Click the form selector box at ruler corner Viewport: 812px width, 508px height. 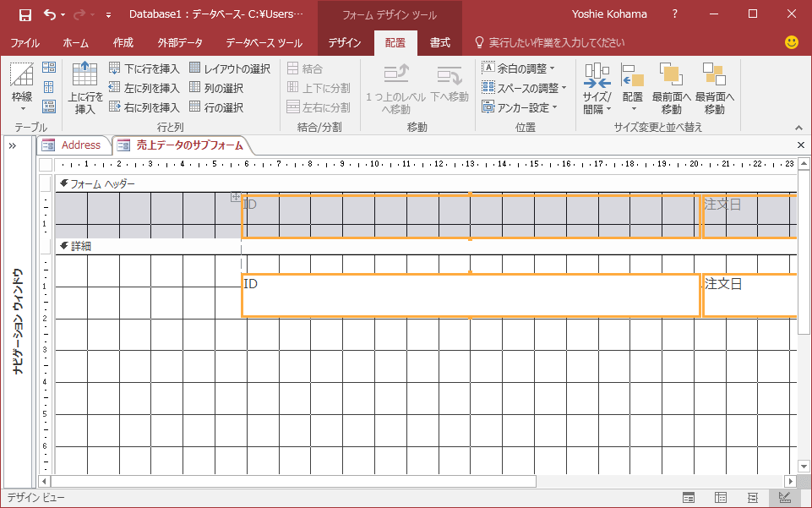[x=46, y=165]
